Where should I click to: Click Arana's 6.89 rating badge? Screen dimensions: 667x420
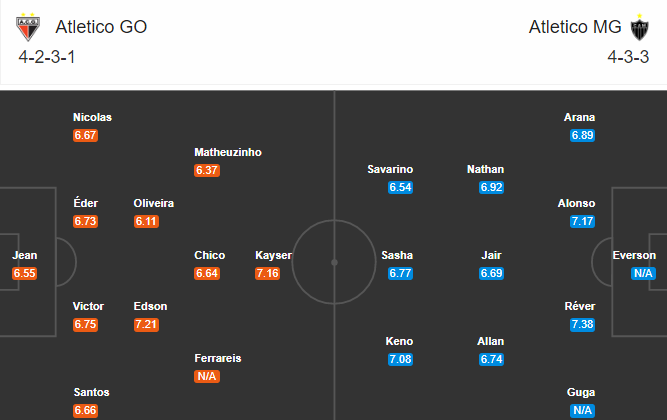[582, 135]
